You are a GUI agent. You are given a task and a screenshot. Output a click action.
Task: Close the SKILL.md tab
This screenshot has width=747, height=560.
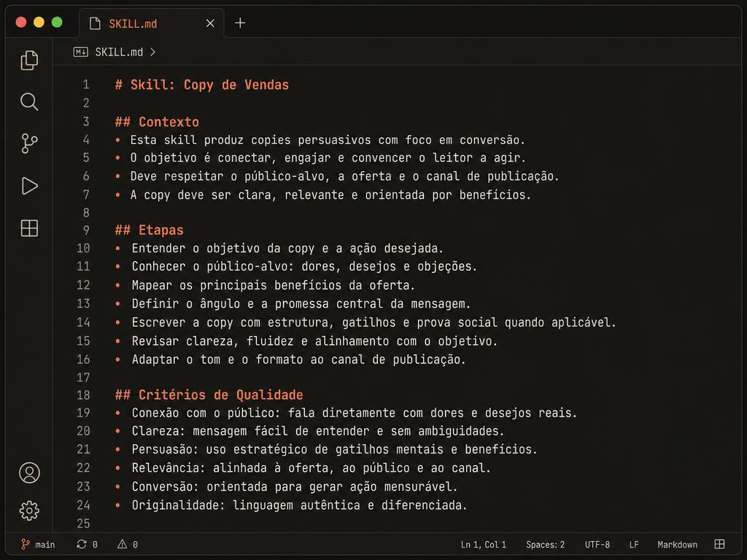(x=210, y=23)
